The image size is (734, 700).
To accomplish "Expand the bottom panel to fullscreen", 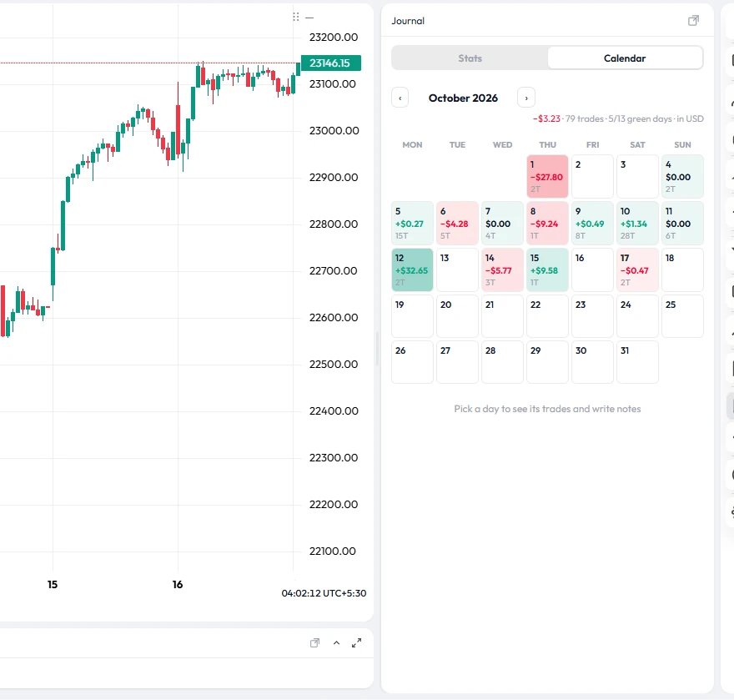I will coord(357,643).
